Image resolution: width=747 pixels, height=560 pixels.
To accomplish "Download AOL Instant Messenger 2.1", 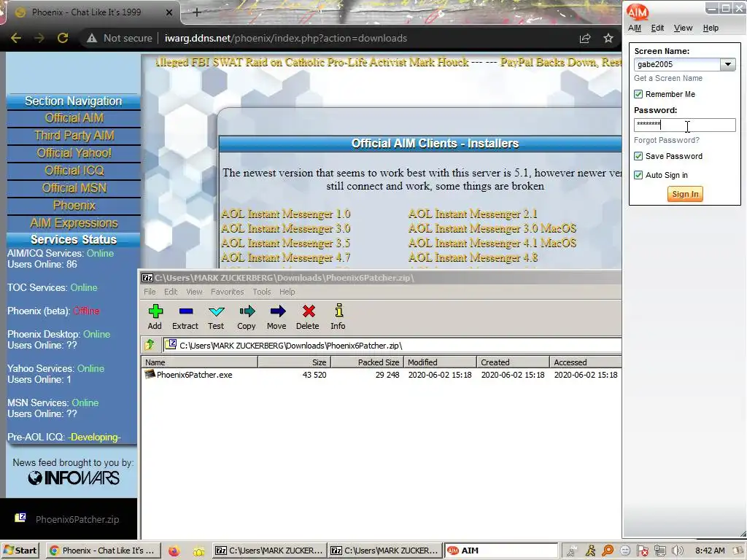I will [x=473, y=214].
